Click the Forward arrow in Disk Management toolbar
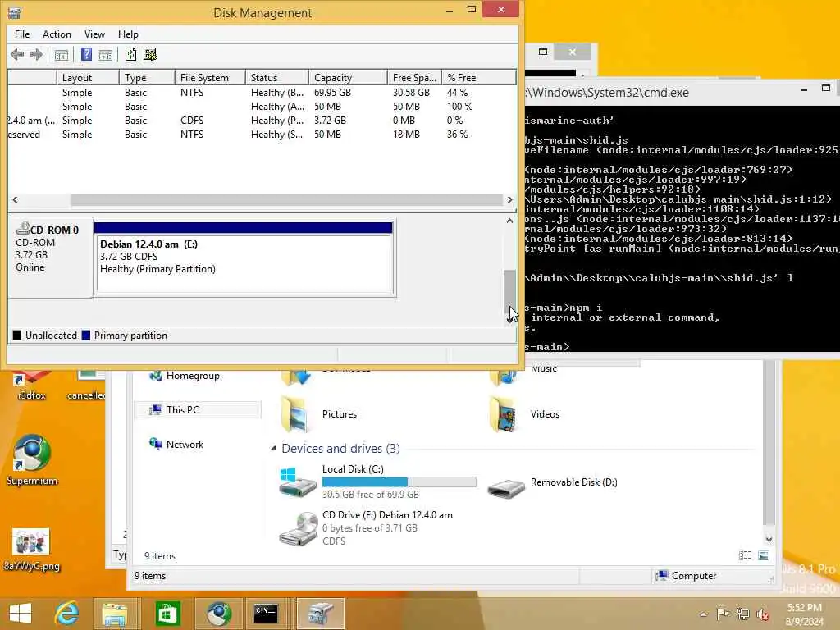The height and width of the screenshot is (630, 840). pos(36,54)
